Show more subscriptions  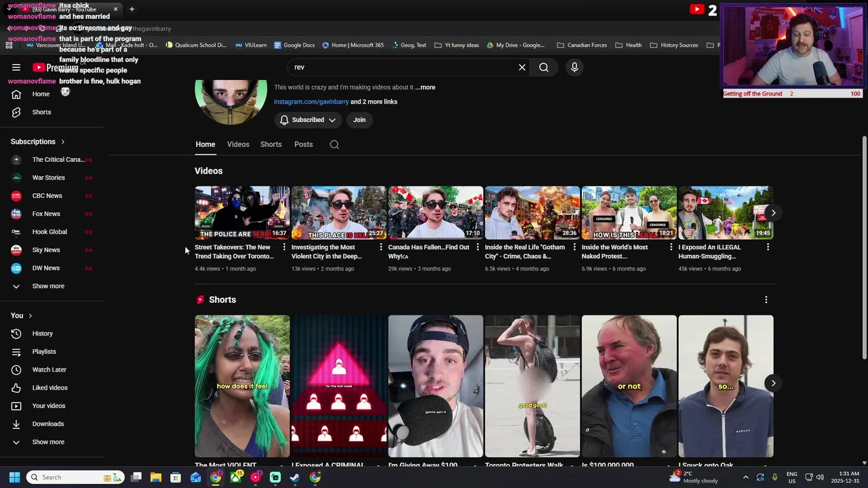coord(48,286)
